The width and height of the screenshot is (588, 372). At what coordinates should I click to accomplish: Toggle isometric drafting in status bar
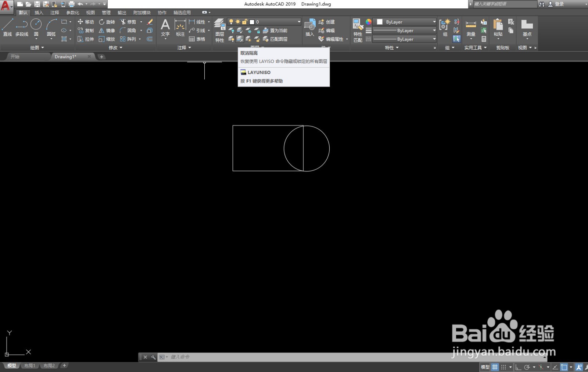pyautogui.click(x=541, y=367)
